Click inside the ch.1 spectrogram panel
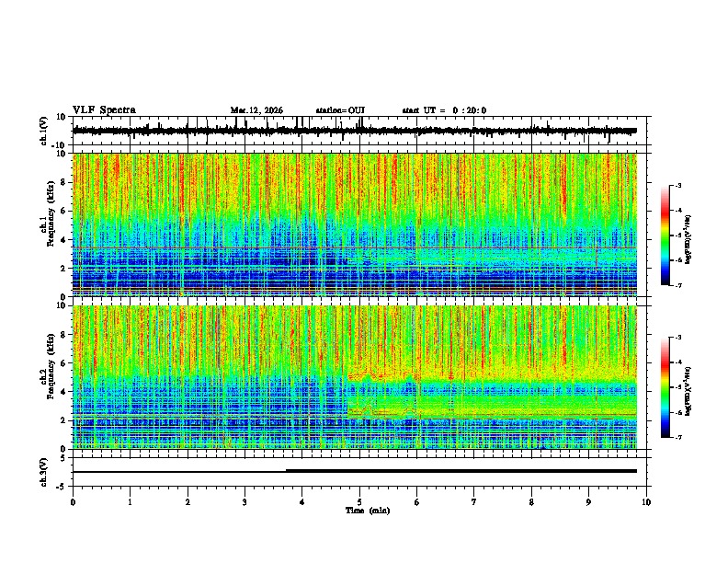This screenshot has height=563, width=728. 361,224
